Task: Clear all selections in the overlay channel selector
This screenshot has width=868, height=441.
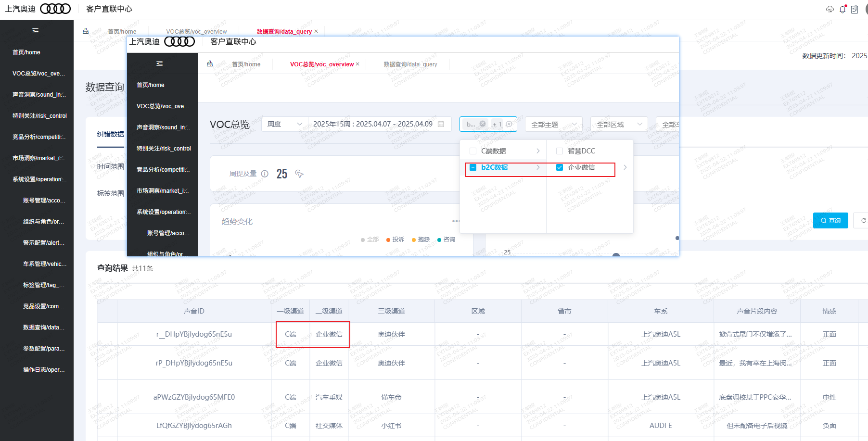Action: click(x=509, y=124)
